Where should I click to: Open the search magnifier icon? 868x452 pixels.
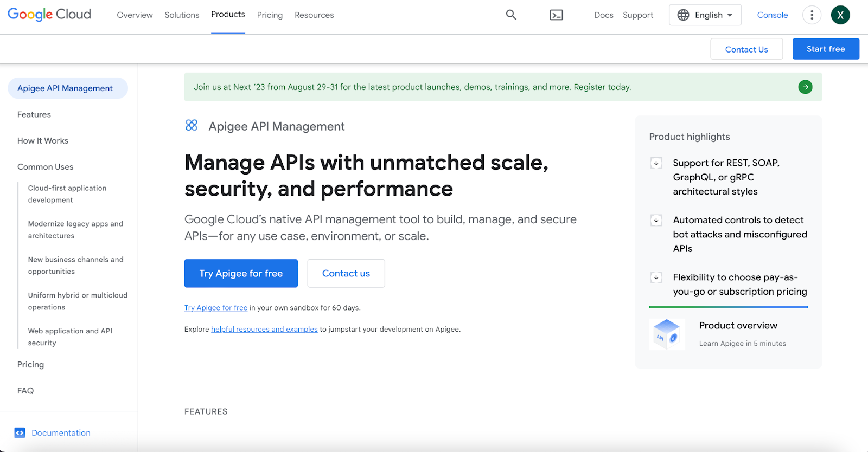[x=511, y=15]
